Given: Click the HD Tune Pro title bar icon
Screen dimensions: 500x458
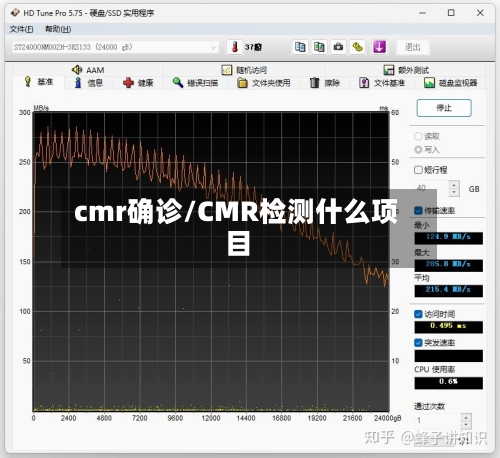Looking at the screenshot, I should coord(15,13).
